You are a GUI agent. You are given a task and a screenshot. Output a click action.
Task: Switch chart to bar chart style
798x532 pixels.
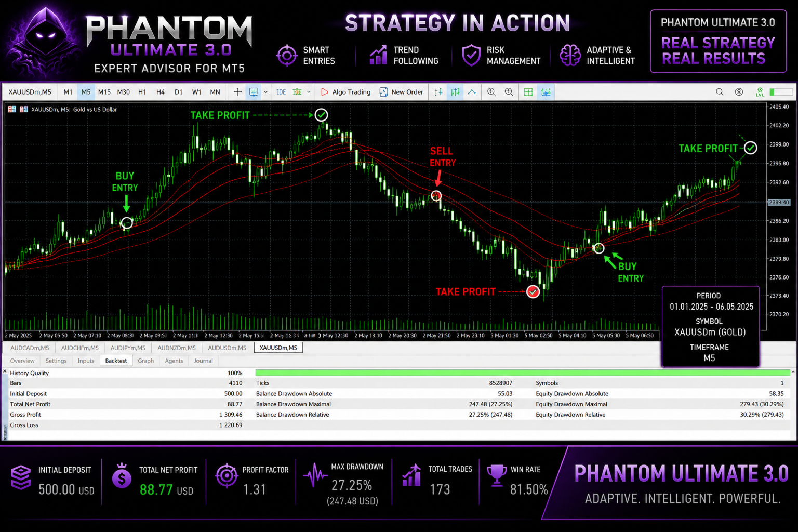[438, 92]
